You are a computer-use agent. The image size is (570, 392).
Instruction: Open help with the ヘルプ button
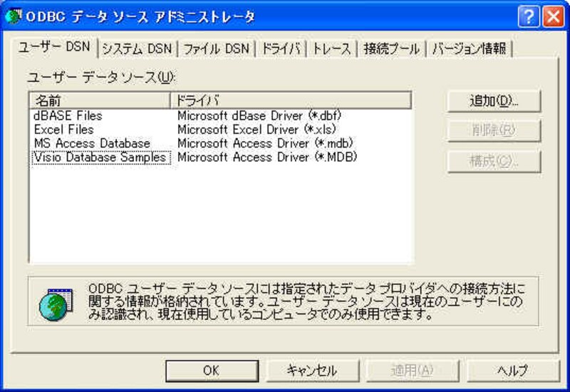(512, 371)
